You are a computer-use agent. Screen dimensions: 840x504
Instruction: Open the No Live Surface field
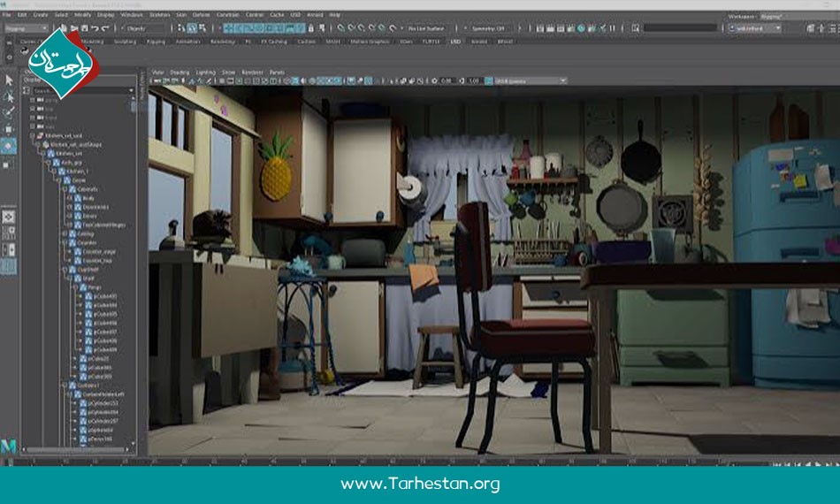tap(427, 27)
